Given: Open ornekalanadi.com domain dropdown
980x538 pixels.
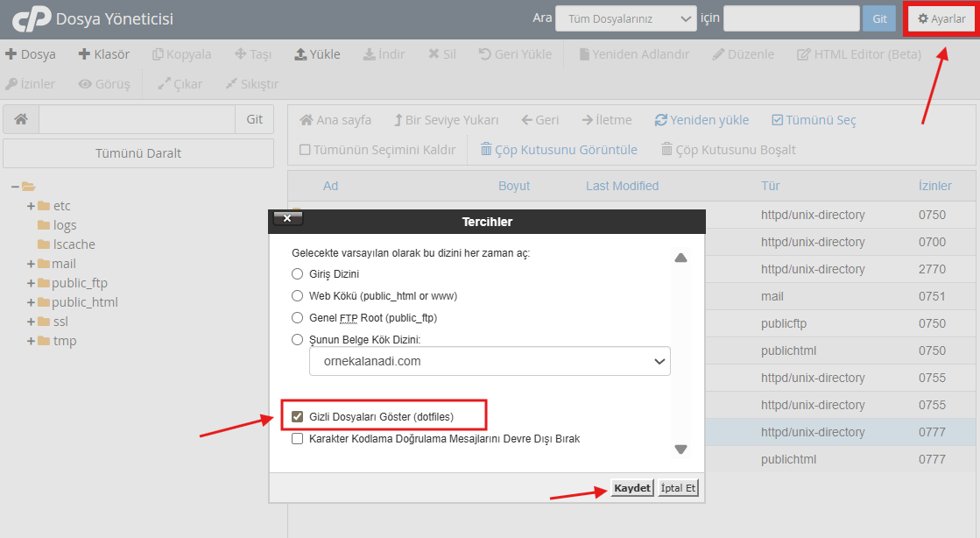Looking at the screenshot, I should point(490,361).
